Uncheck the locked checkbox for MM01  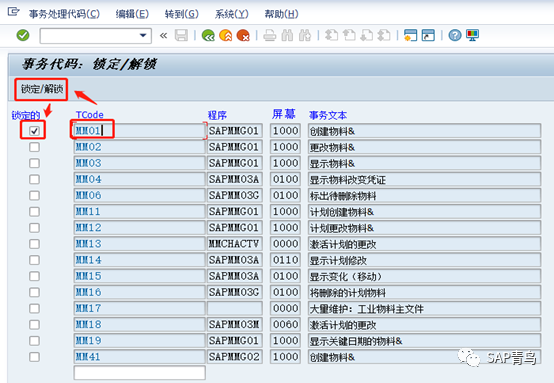(34, 131)
